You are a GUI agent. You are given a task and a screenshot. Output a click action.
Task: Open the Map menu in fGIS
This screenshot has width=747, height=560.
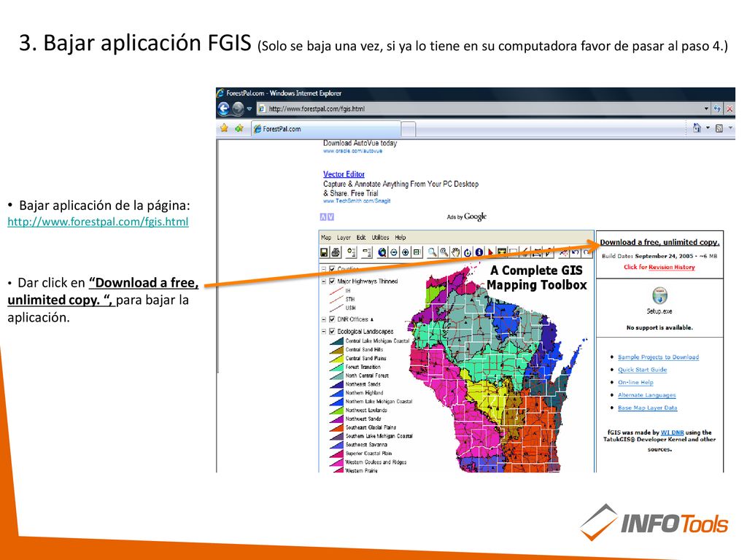point(326,237)
